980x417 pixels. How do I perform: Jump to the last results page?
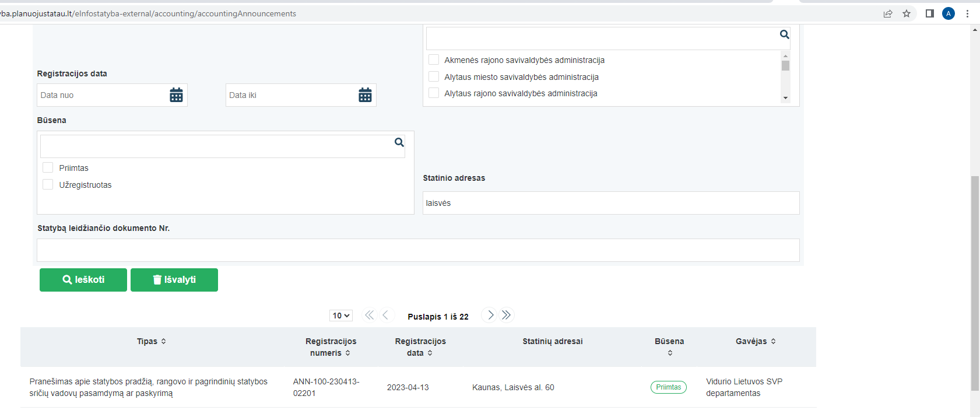point(507,316)
